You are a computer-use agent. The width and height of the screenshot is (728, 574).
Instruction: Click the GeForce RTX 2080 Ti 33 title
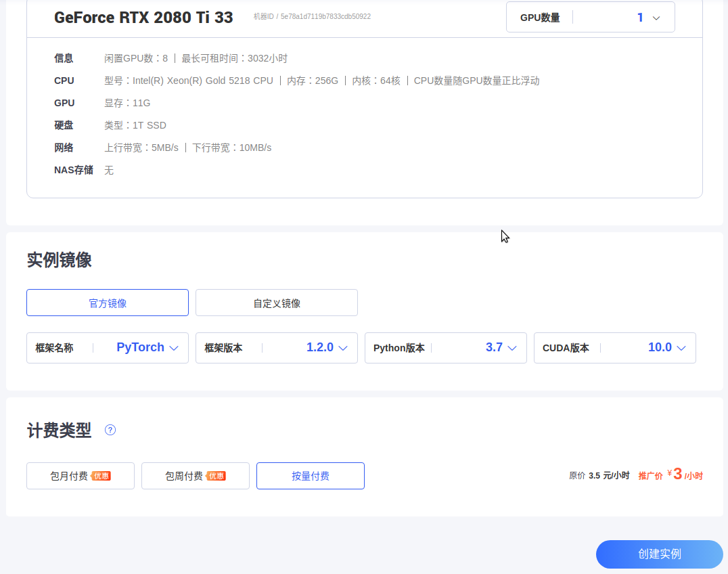point(143,17)
